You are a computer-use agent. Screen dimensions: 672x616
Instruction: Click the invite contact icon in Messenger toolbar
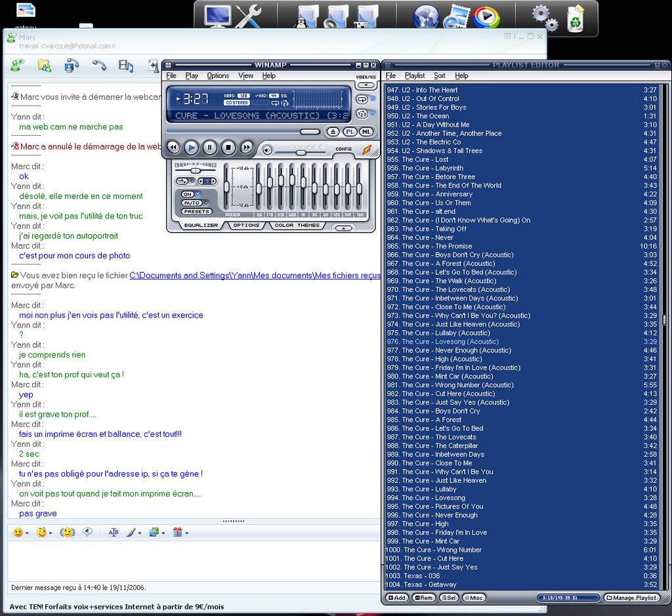18,65
